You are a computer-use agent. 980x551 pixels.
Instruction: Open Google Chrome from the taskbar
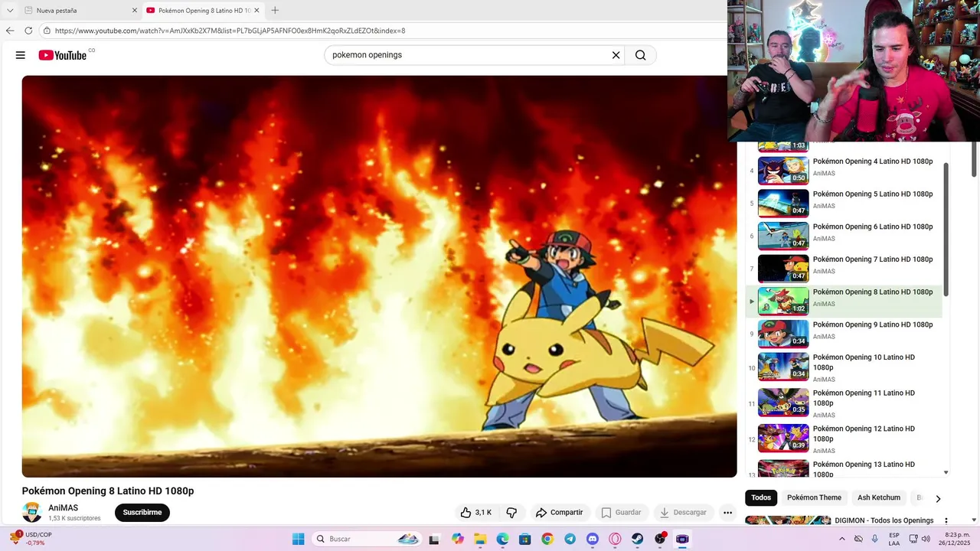click(x=547, y=539)
